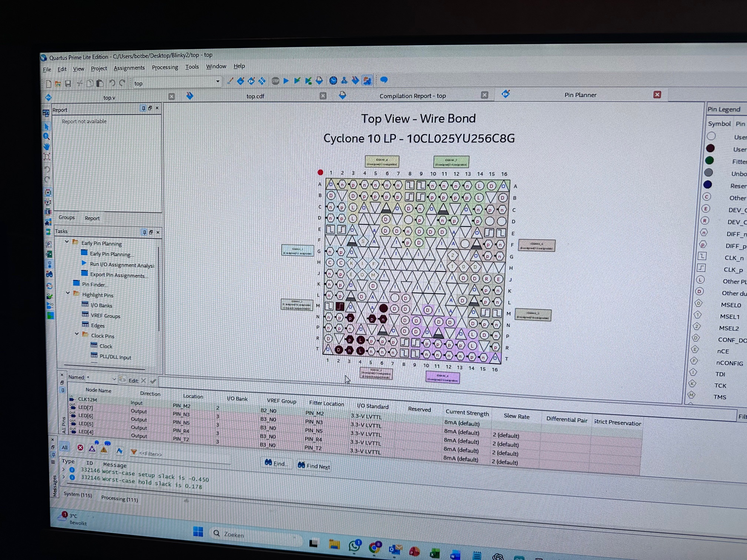This screenshot has height=560, width=747.
Task: Click the dark red pin M5 on package
Action: click(x=383, y=308)
